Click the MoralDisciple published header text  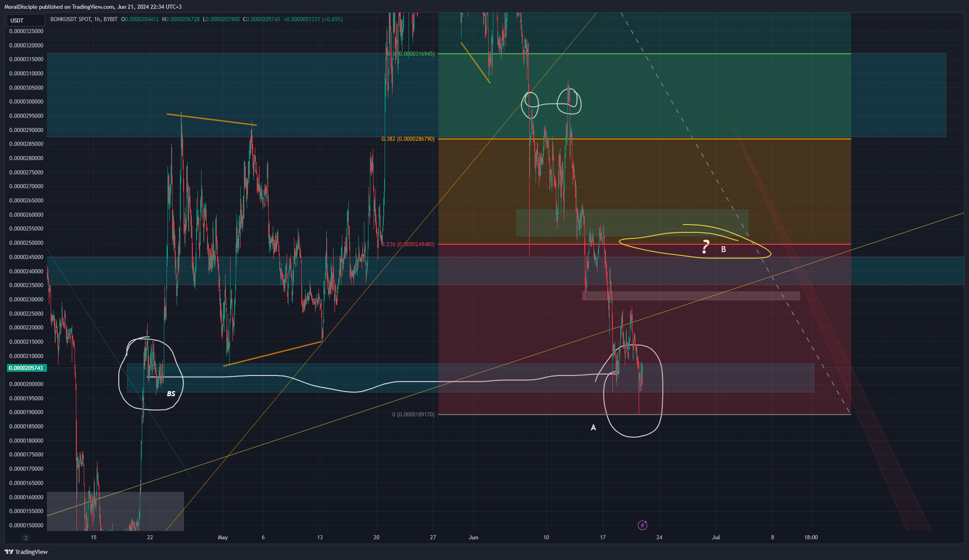[93, 7]
